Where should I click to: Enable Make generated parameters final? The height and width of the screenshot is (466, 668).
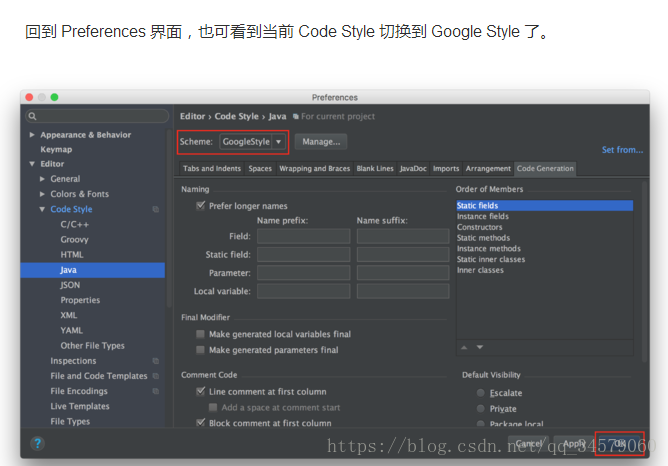pos(200,350)
